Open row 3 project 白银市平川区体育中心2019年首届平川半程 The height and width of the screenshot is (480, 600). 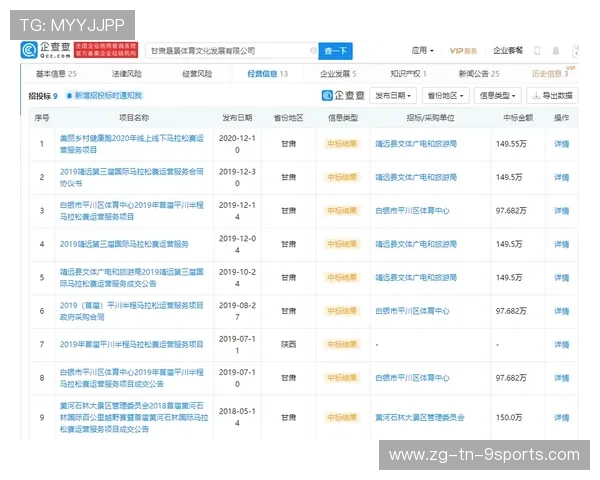click(132, 211)
